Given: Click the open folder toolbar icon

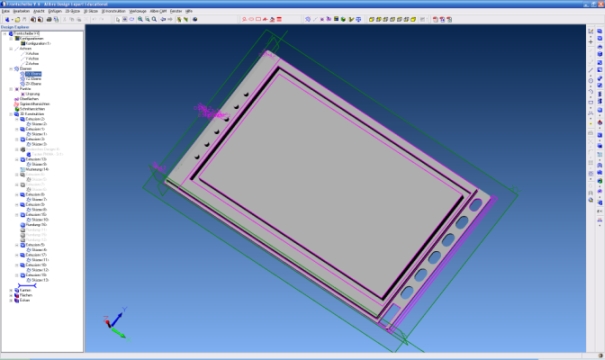Looking at the screenshot, I should 17,19.
